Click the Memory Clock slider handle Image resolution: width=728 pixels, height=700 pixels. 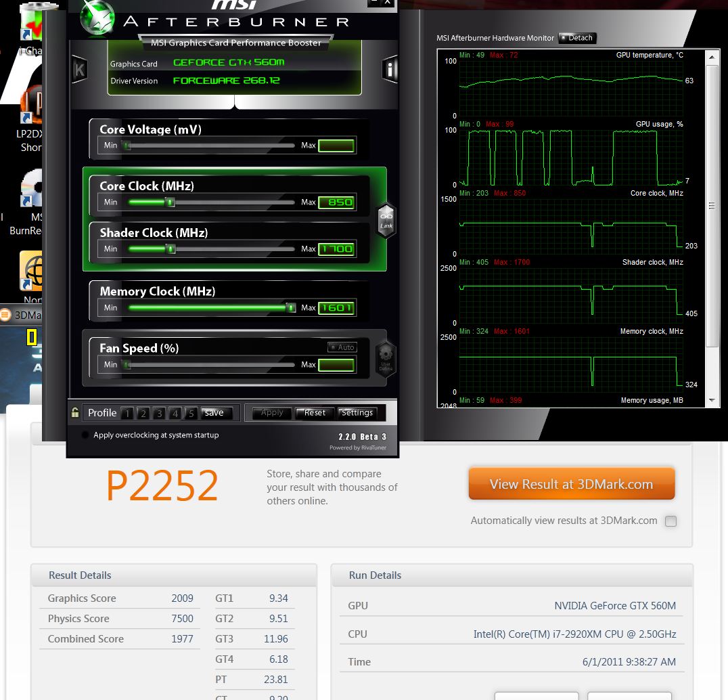[291, 307]
